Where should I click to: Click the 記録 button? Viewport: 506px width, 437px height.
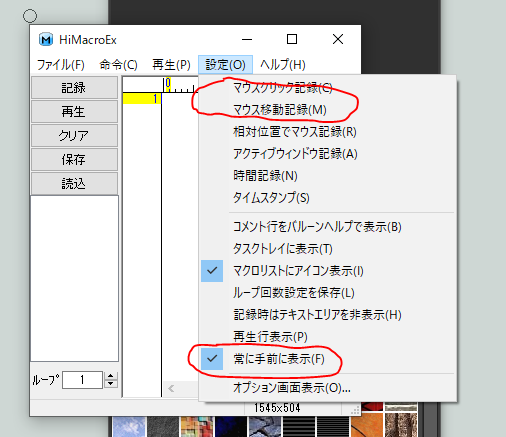74,88
